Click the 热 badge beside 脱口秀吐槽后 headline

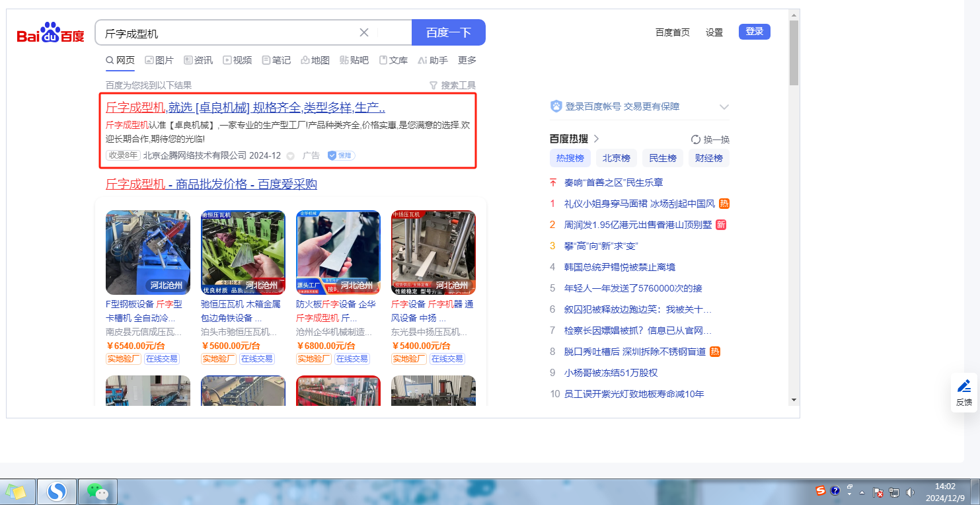click(x=715, y=352)
